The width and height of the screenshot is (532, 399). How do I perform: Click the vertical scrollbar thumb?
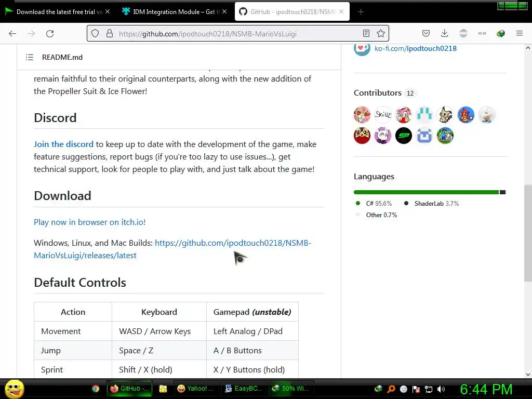[x=528, y=233]
